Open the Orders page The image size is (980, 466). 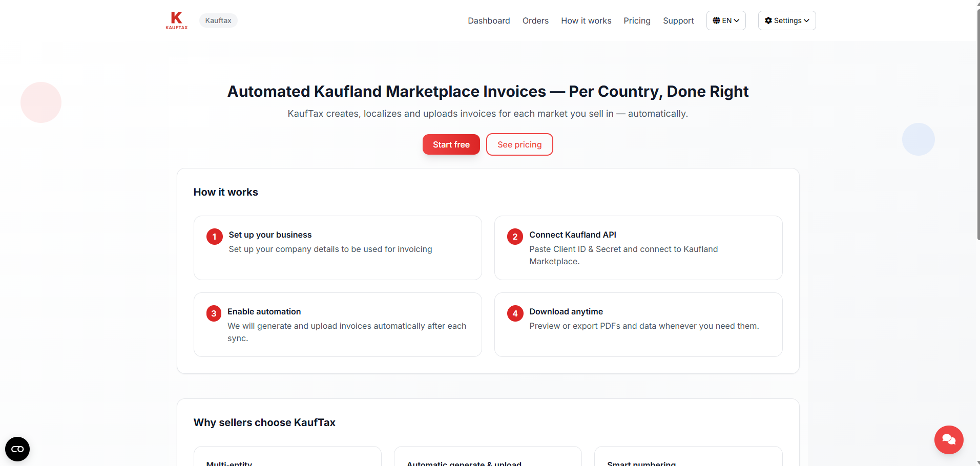[x=535, y=20]
